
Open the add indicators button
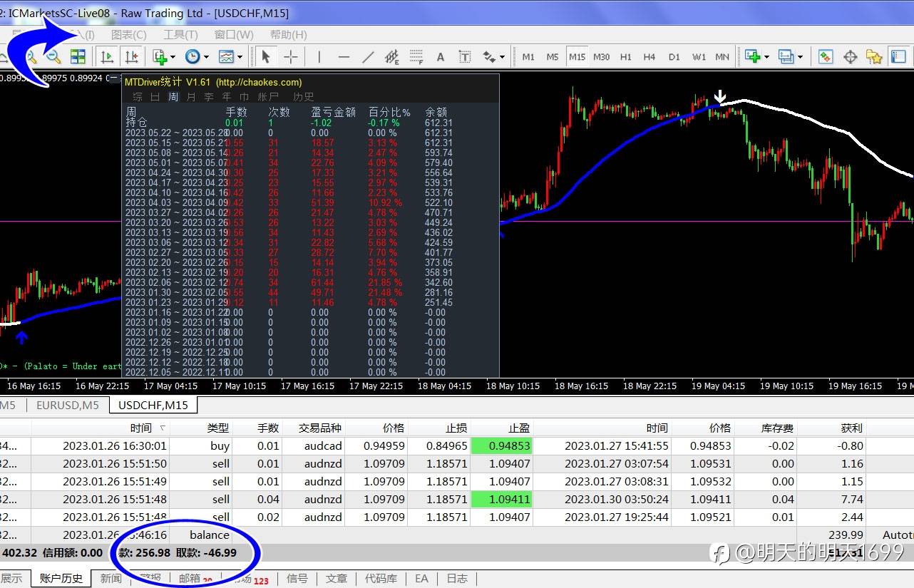coord(159,57)
